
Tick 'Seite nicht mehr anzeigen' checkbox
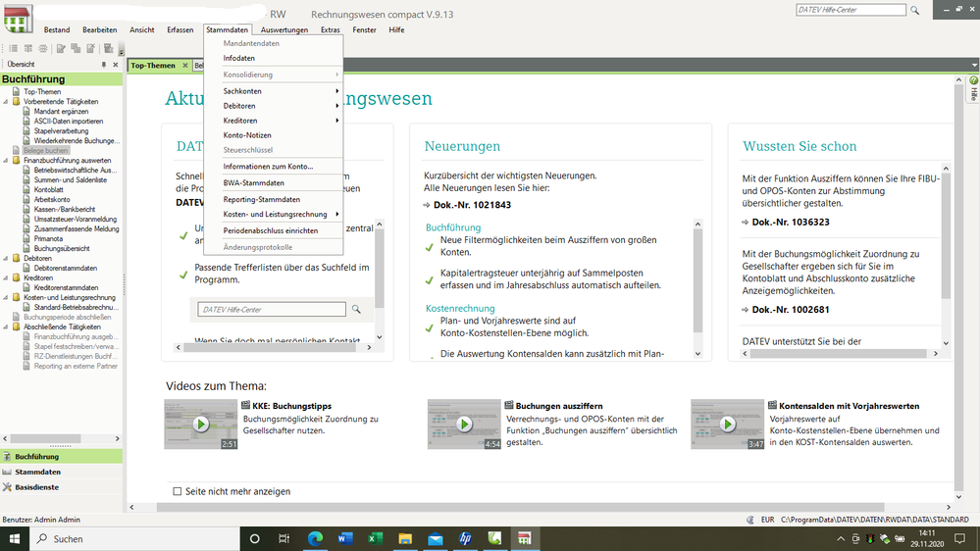[x=178, y=491]
